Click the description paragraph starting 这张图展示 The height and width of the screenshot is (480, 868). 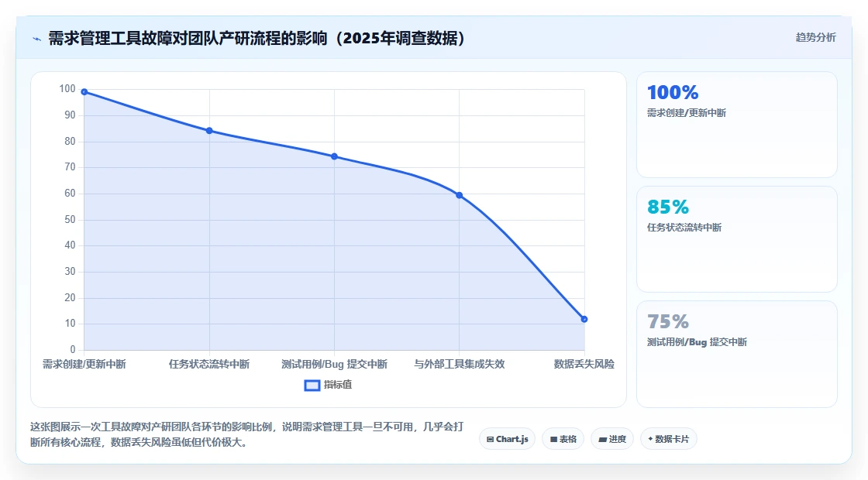247,434
